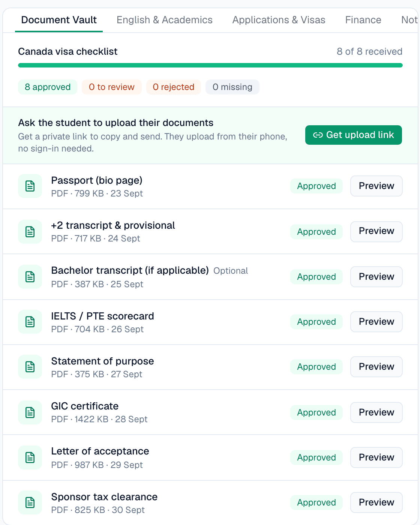
Task: Click the Approved badge for Letter of acceptance
Action: 316,457
